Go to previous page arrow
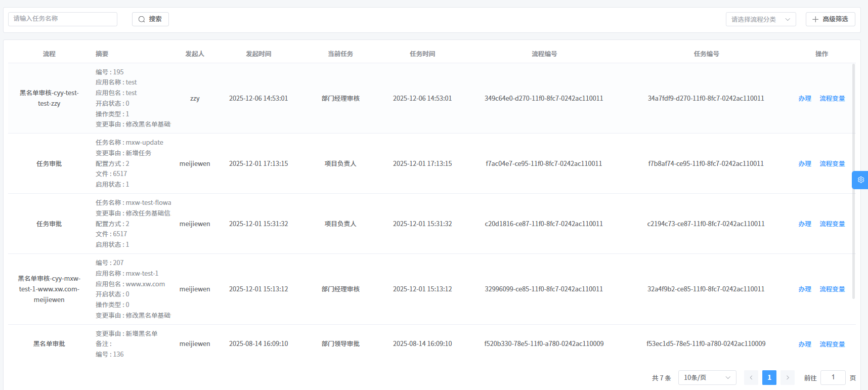868x390 pixels. [x=751, y=378]
